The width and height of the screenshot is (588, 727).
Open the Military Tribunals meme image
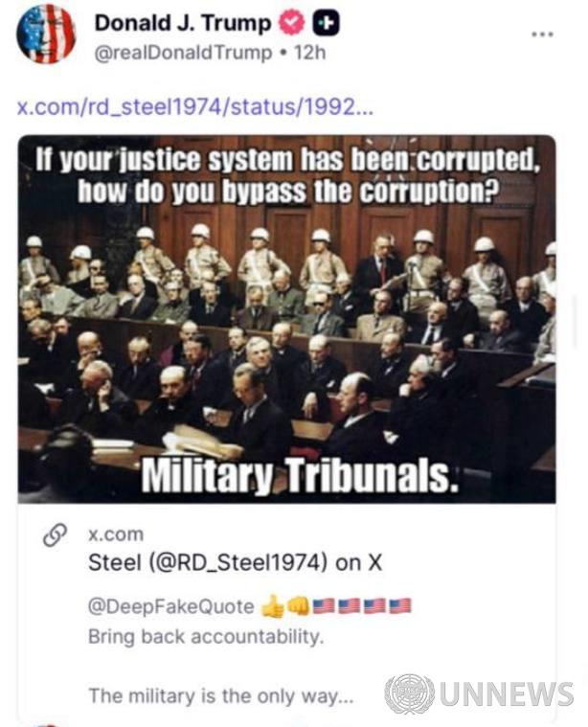coord(286,319)
